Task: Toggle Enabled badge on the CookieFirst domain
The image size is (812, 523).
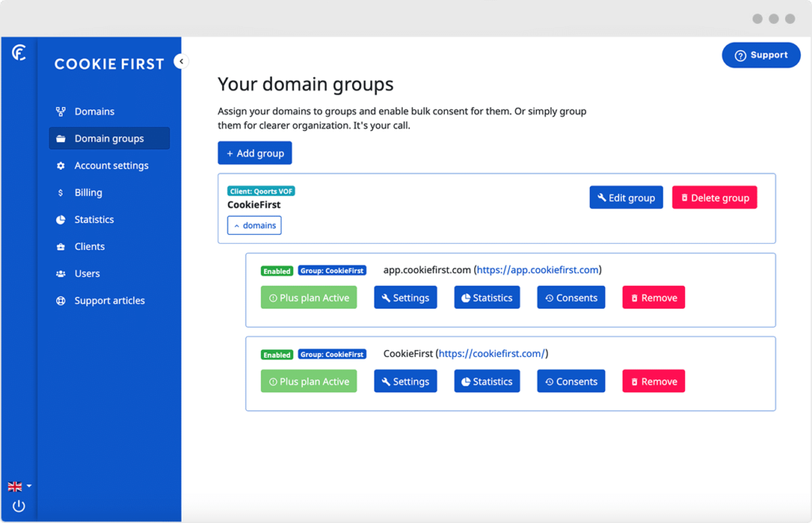Action: [x=277, y=354]
